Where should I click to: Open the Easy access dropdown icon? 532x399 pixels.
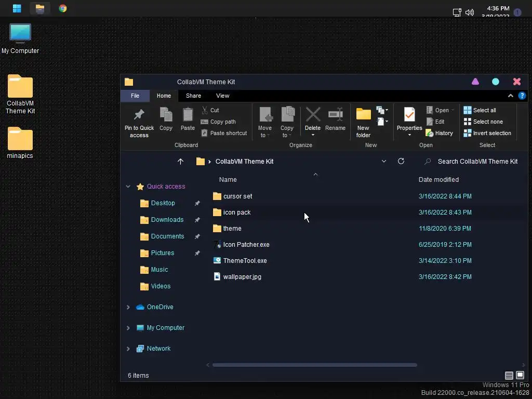point(382,122)
